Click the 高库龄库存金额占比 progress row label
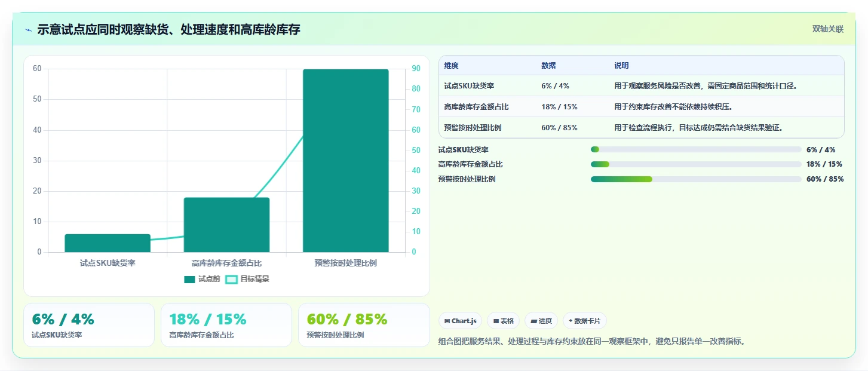868x371 pixels. [x=470, y=164]
